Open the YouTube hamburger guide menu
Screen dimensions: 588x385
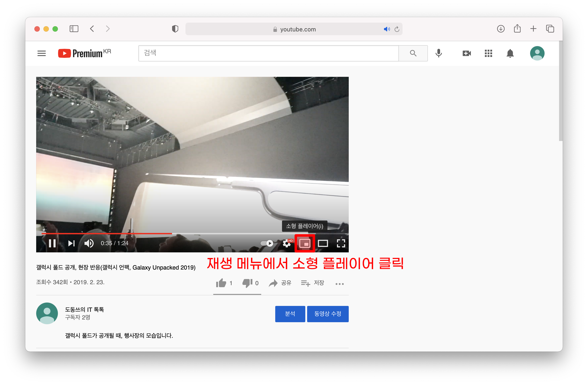(42, 53)
